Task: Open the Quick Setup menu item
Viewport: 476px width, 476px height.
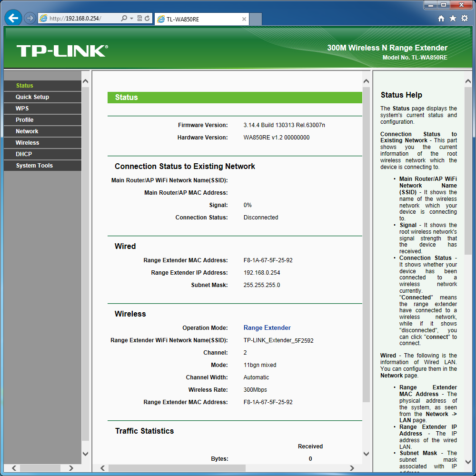Action: [x=42, y=97]
